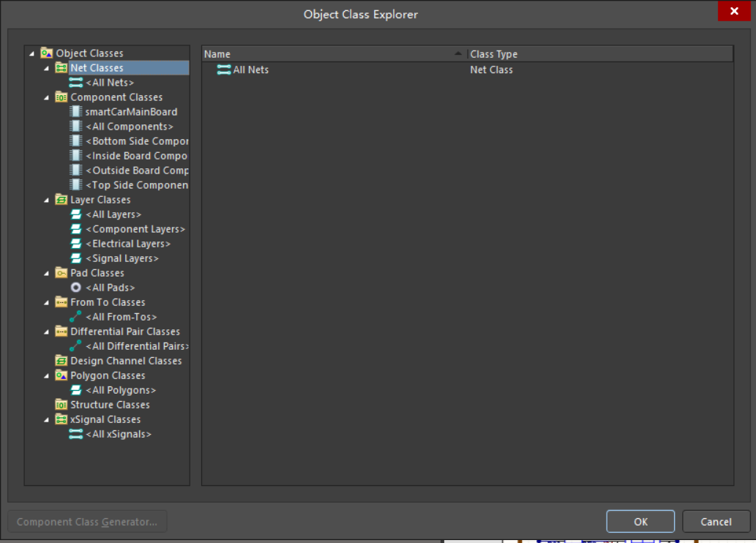Click the <All From-Tos> connection icon
This screenshot has width=756, height=543.
pos(75,317)
